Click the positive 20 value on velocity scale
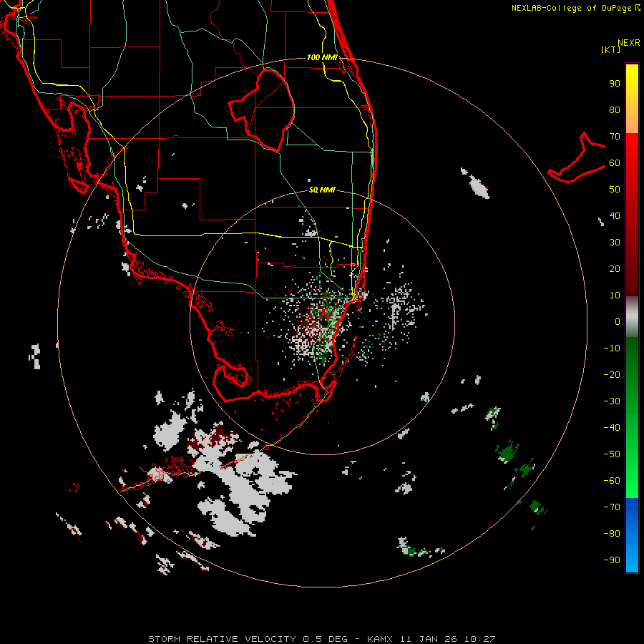 615,268
